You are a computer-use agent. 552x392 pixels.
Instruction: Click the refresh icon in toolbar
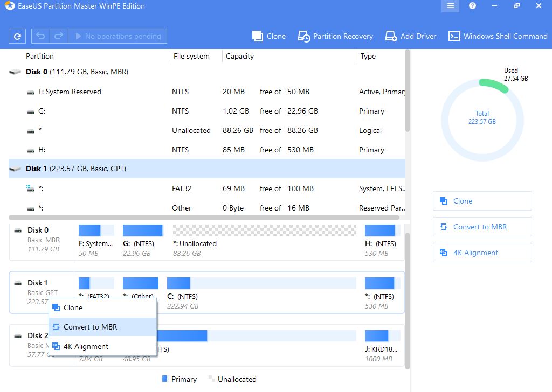tap(17, 36)
